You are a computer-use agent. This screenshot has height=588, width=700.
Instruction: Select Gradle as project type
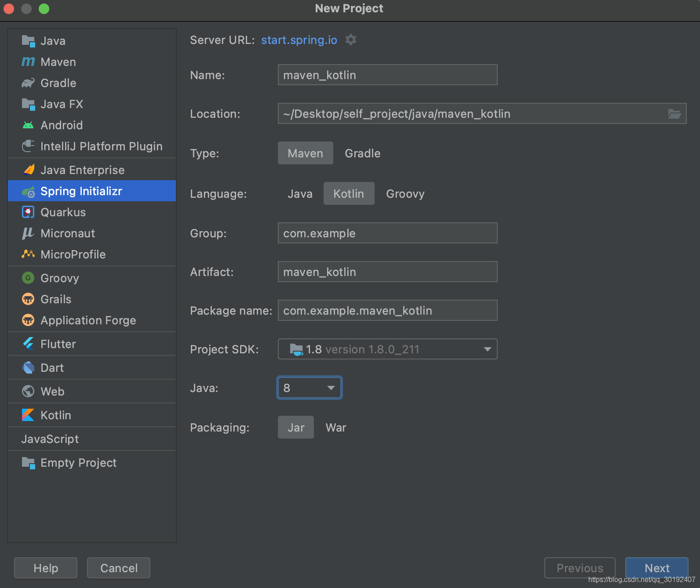[x=362, y=153]
